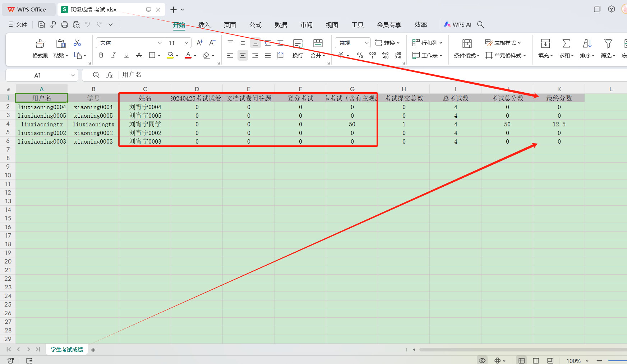Click the Cut scissors icon
This screenshot has width=627, height=364.
[77, 43]
